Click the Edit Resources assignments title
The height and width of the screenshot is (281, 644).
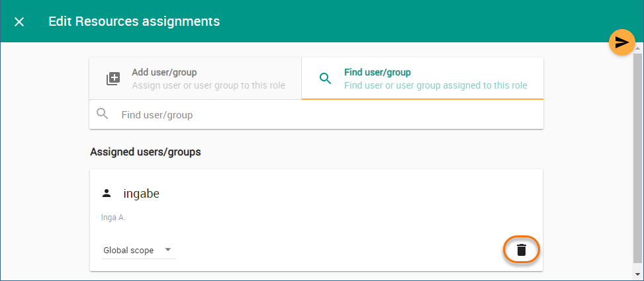(134, 22)
